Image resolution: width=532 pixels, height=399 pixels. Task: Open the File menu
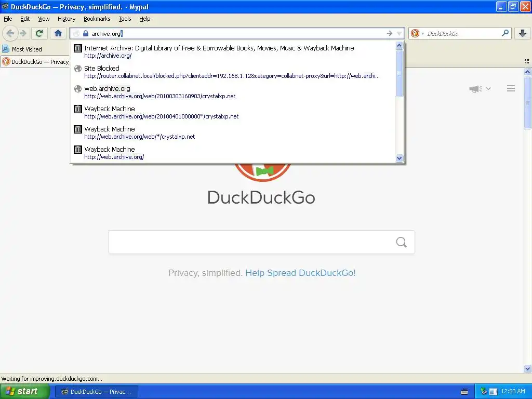click(x=8, y=19)
